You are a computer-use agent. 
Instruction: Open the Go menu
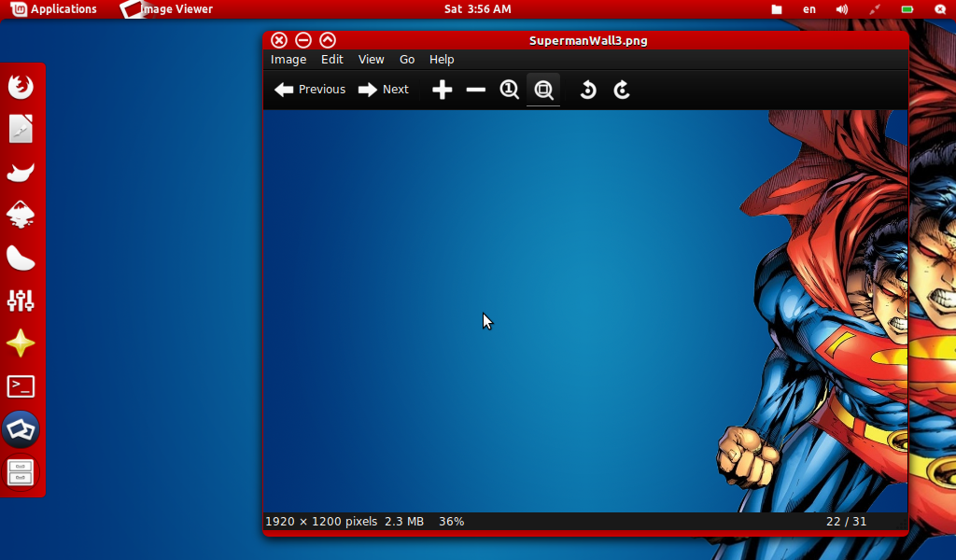pos(407,59)
